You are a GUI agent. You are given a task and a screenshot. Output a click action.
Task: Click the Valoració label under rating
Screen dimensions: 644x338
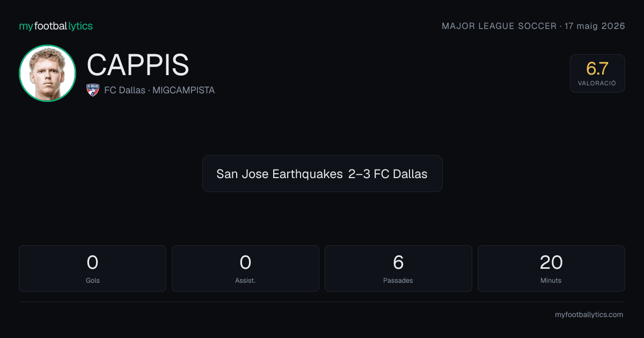597,84
